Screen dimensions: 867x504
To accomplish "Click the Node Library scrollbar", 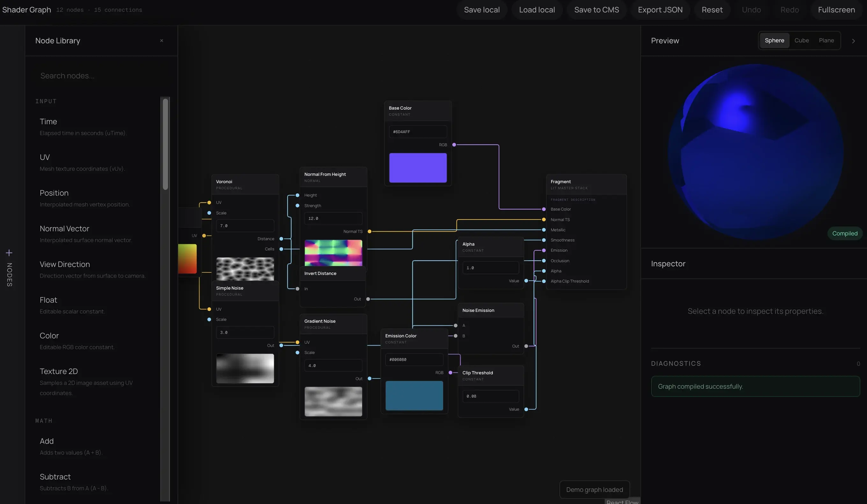I will click(x=165, y=144).
